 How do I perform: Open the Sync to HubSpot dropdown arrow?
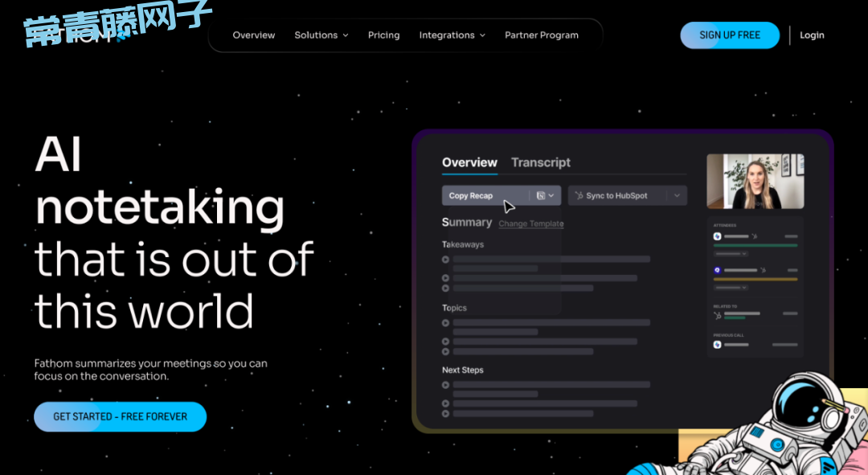[x=677, y=195]
